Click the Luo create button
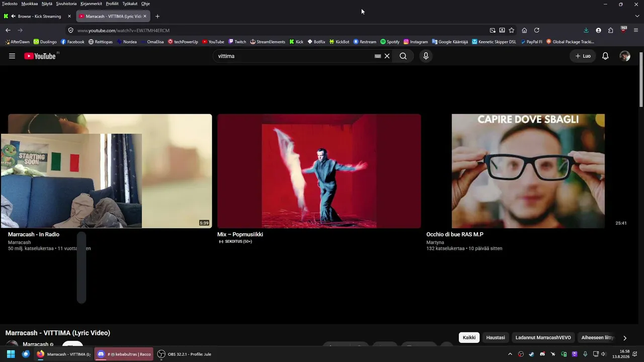The width and height of the screenshot is (644, 362). click(x=583, y=56)
